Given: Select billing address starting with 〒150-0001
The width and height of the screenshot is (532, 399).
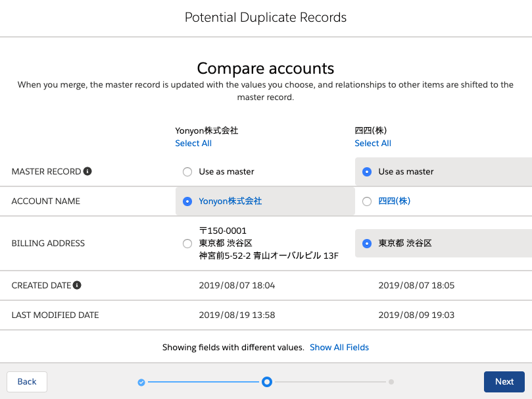Looking at the screenshot, I should tap(187, 244).
